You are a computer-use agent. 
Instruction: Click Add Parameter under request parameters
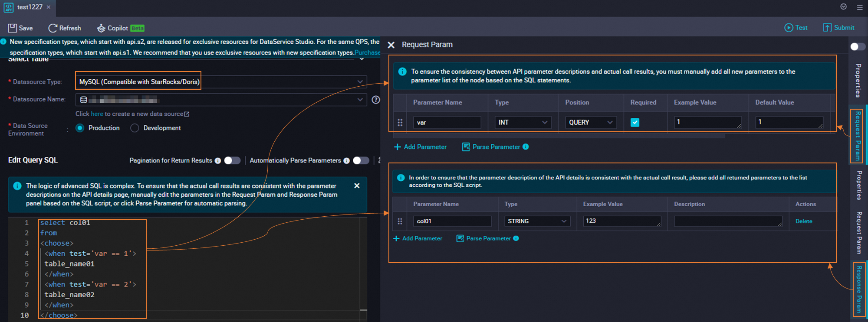pos(421,147)
